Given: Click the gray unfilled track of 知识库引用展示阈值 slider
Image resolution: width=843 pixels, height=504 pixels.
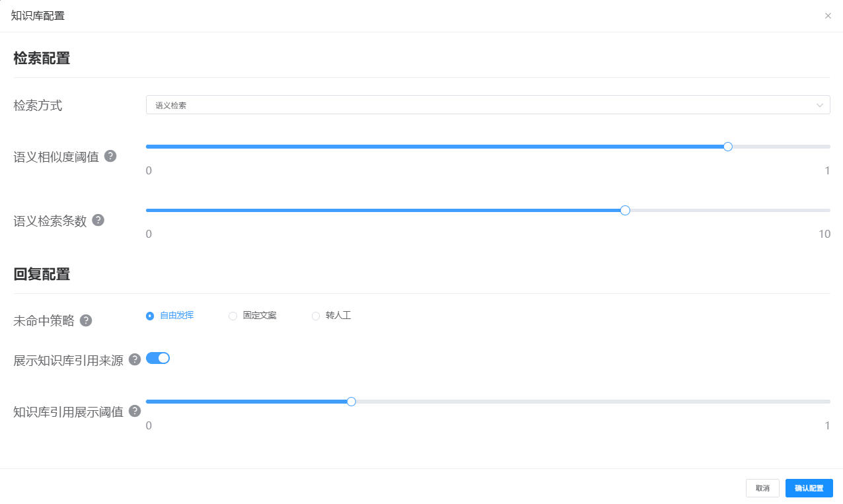Looking at the screenshot, I should coord(588,401).
